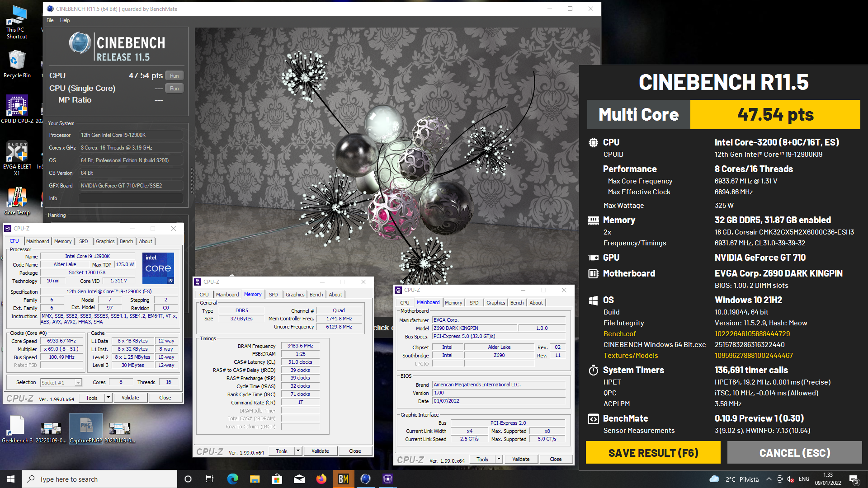Click Windows Start button

click(11, 479)
